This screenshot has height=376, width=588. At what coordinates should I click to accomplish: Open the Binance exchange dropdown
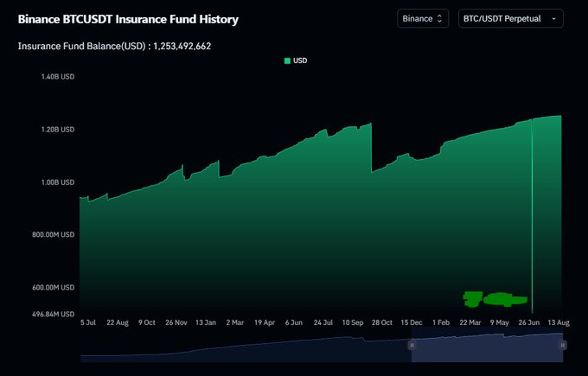coord(423,18)
